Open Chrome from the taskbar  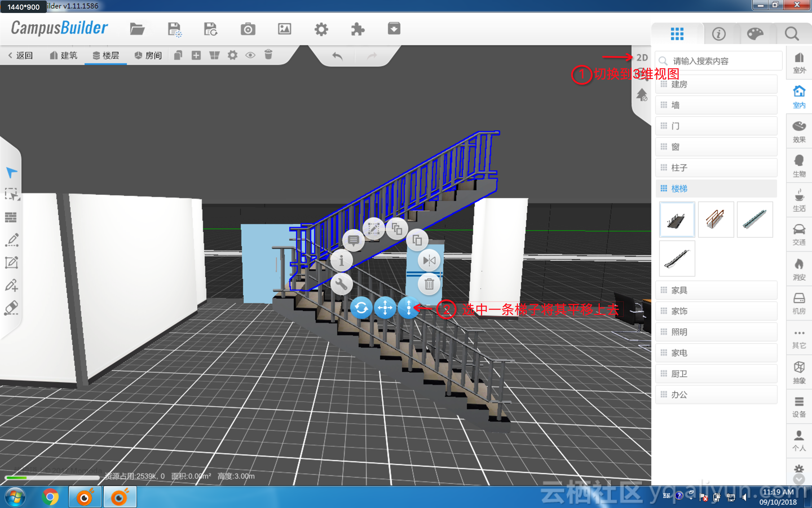(50, 497)
